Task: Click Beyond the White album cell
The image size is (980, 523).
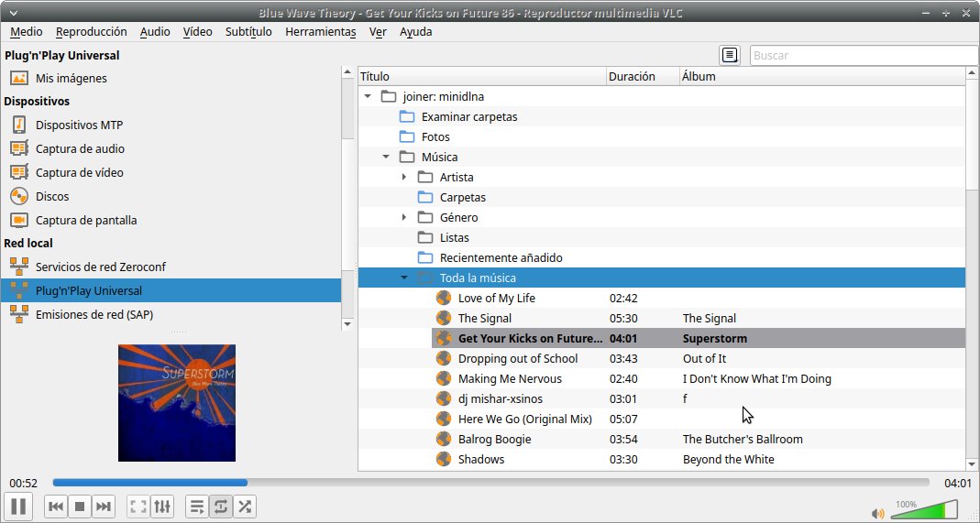Action: (728, 459)
